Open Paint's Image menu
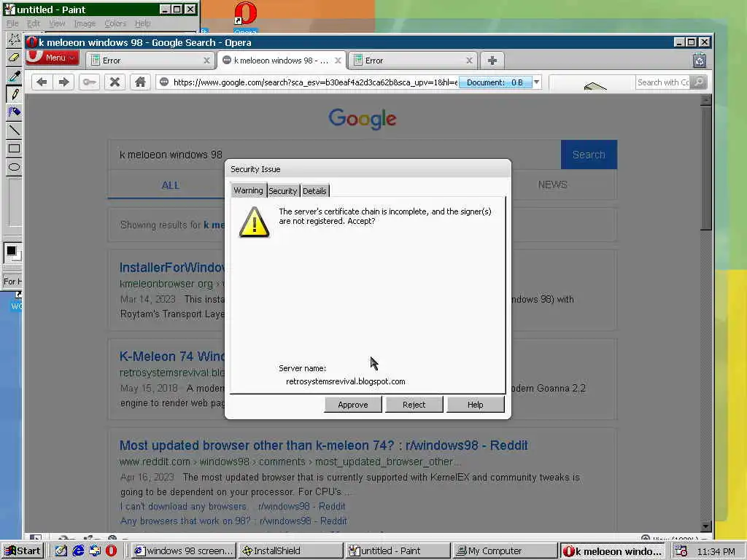This screenshot has height=560, width=747. click(85, 23)
